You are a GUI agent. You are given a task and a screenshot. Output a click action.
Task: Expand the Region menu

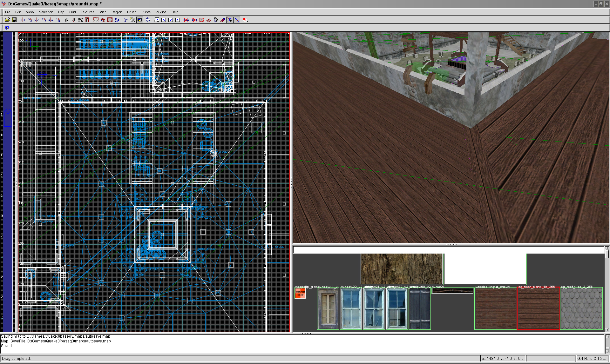pos(117,12)
